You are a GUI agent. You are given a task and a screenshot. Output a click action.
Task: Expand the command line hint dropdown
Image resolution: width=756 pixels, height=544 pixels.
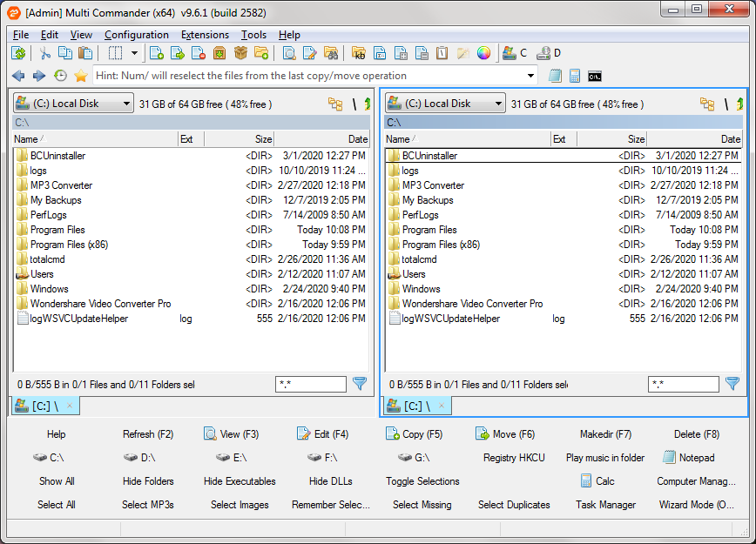click(530, 76)
